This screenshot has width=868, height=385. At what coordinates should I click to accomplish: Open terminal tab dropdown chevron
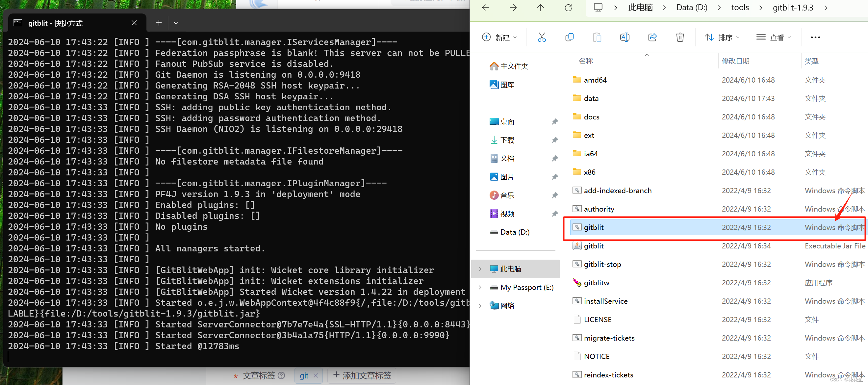coord(176,23)
